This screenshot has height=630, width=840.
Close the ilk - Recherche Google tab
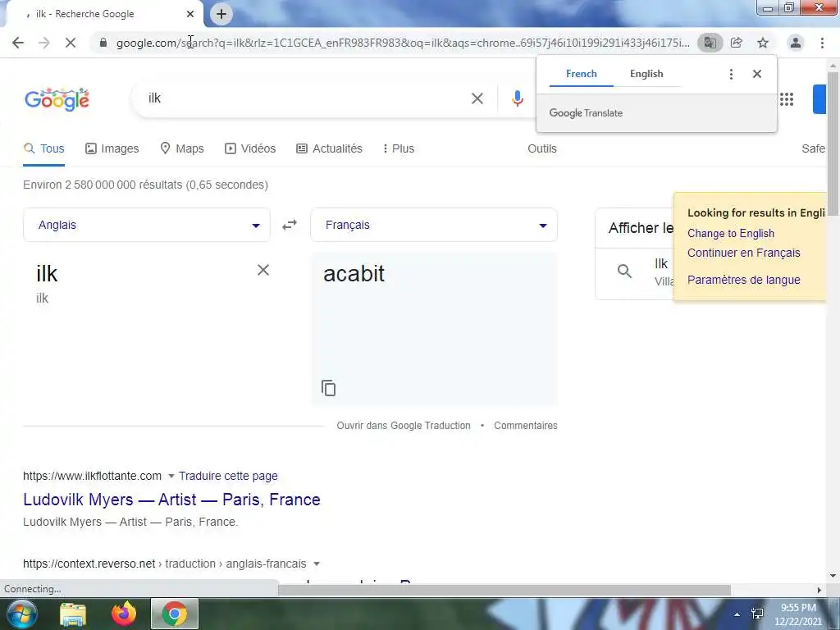pos(190,14)
